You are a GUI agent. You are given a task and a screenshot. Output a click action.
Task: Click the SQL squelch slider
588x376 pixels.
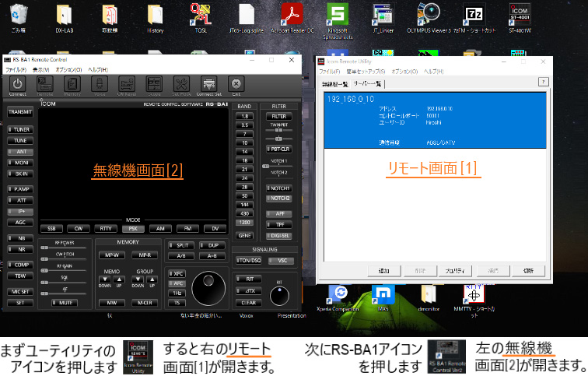pos(65,282)
